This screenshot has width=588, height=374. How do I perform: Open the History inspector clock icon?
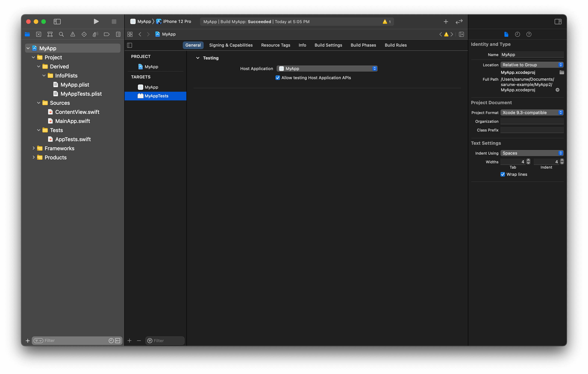[x=517, y=34]
